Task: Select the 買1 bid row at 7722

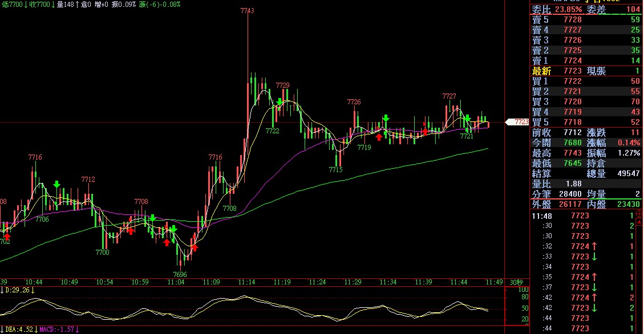Action: pyautogui.click(x=586, y=82)
